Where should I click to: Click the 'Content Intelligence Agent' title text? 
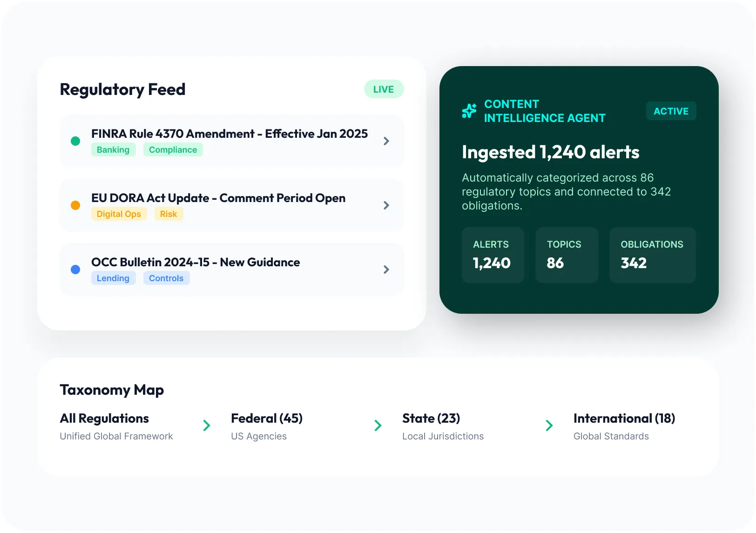(x=545, y=111)
